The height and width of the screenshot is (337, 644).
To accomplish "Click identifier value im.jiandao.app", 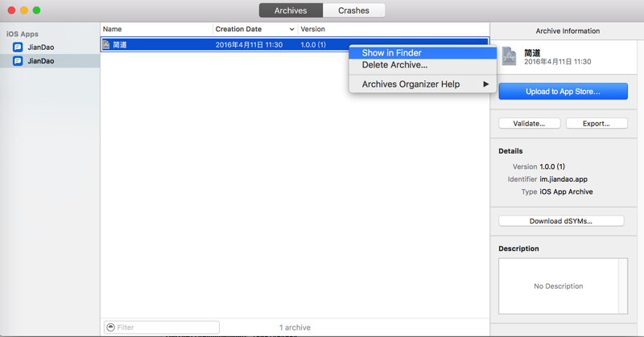I will tap(563, 179).
